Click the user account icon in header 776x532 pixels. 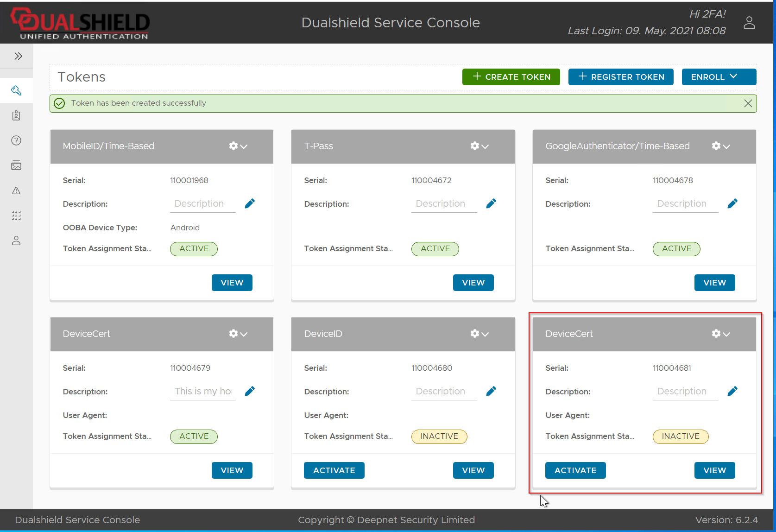[749, 23]
